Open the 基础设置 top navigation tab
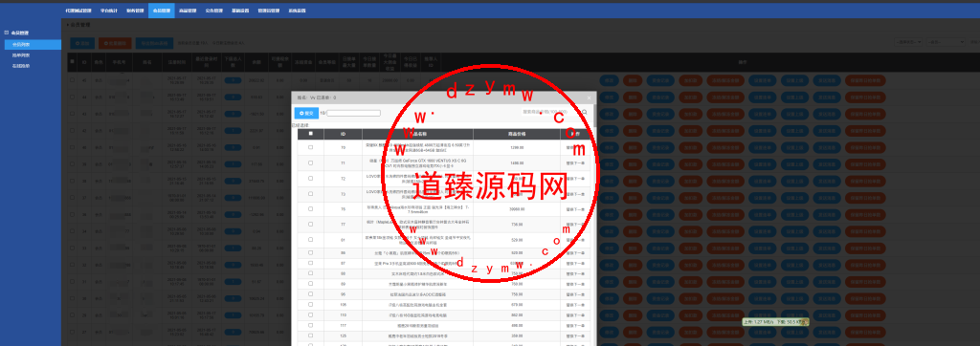 (239, 11)
